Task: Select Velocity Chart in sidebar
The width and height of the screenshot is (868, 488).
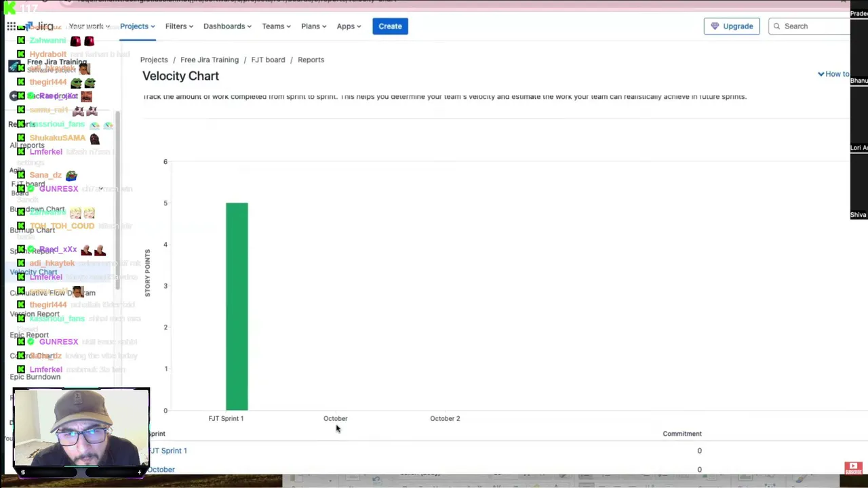Action: pos(34,272)
